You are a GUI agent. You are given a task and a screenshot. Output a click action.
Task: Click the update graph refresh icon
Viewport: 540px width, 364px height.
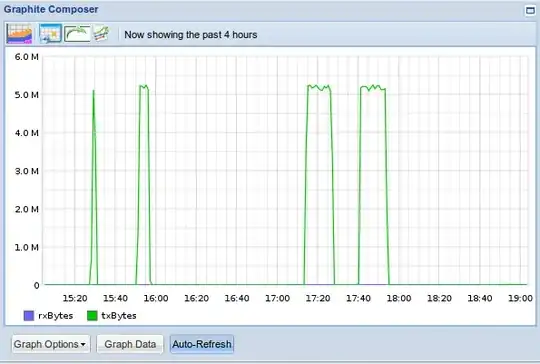click(77, 34)
